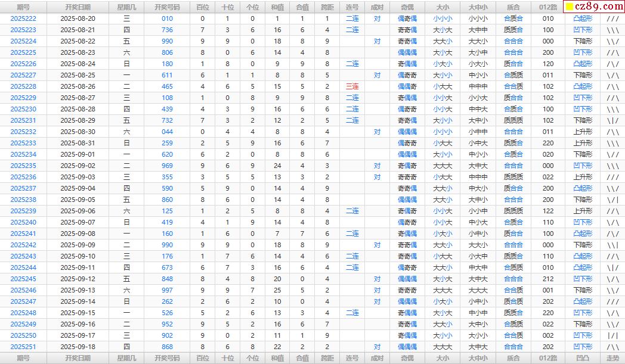The image size is (625, 364).
Task: Select the date 2025-08-20
Action: [x=78, y=18]
